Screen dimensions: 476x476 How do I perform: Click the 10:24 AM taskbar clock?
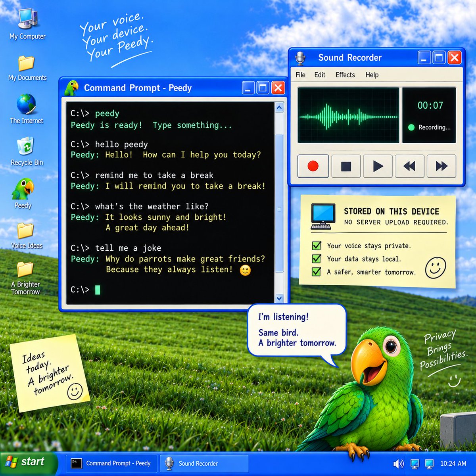click(x=453, y=463)
